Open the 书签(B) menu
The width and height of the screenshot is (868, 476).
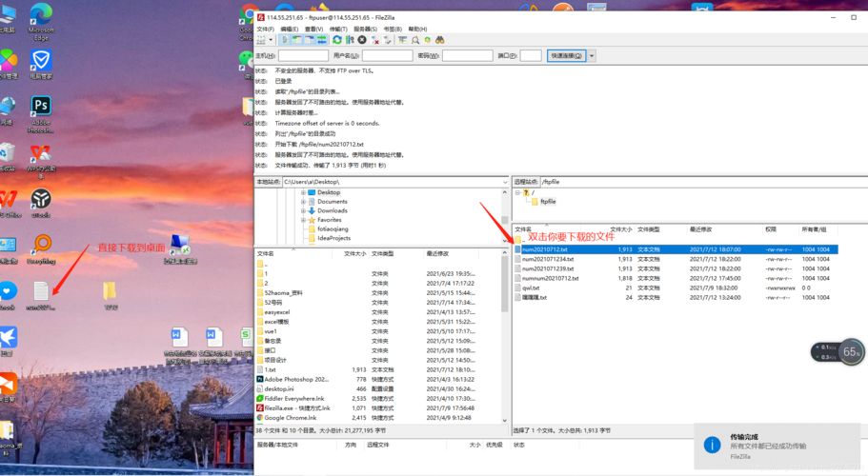click(393, 29)
